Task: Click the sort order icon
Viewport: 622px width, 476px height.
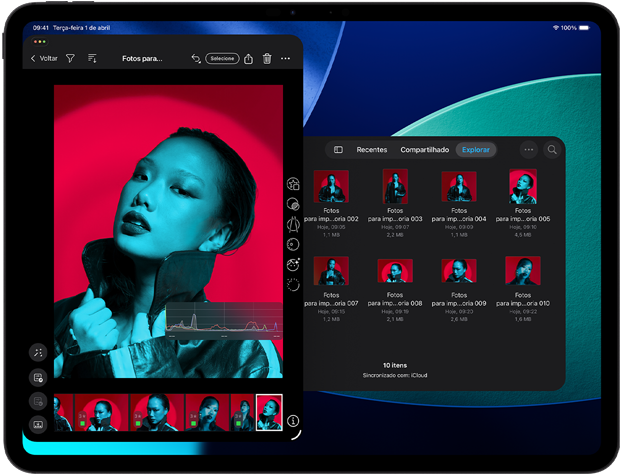Action: point(92,59)
